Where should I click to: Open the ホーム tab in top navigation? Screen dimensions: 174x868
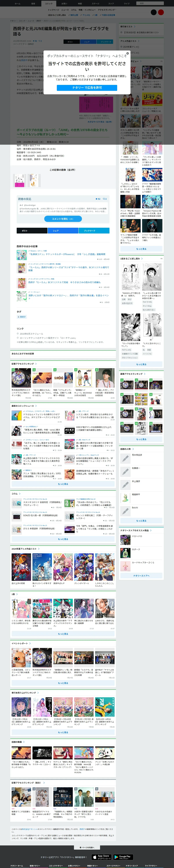[17, 3]
